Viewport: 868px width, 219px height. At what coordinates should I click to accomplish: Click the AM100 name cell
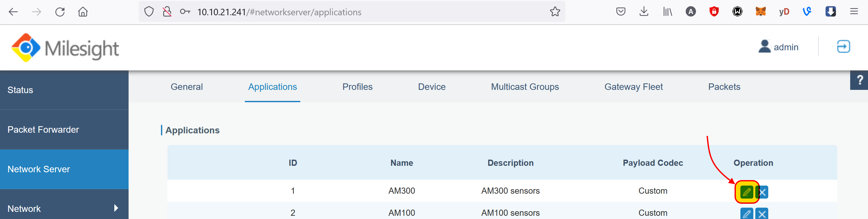tap(401, 213)
